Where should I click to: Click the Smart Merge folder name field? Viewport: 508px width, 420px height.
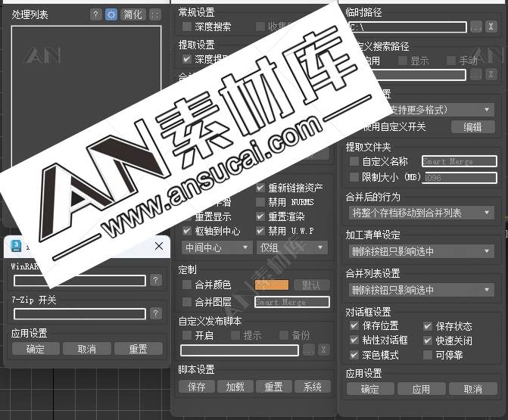click(x=459, y=161)
